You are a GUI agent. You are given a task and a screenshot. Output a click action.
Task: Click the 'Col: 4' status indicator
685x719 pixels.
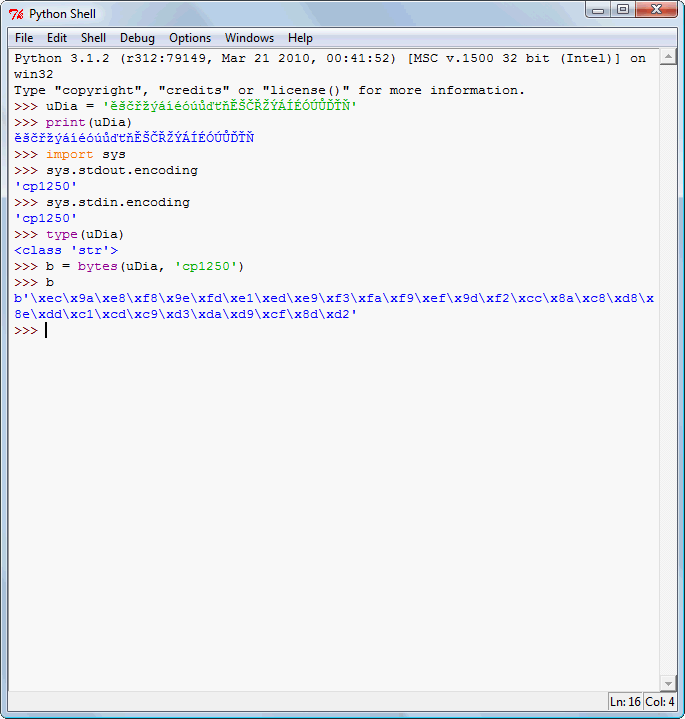coord(660,702)
